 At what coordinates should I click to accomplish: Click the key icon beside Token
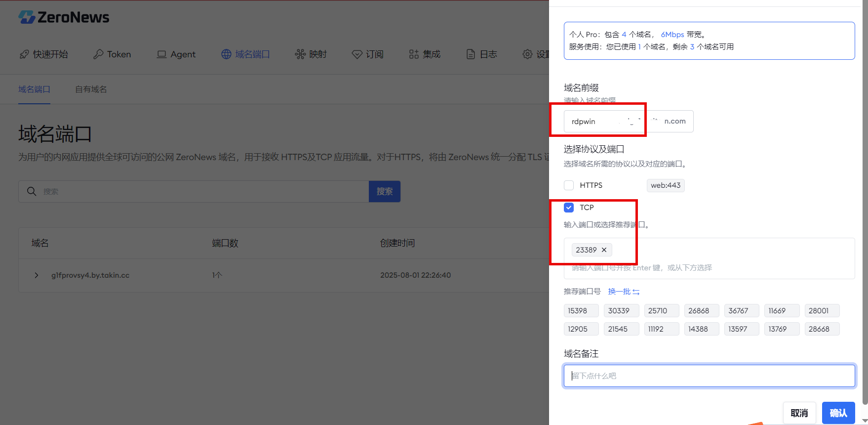point(98,54)
